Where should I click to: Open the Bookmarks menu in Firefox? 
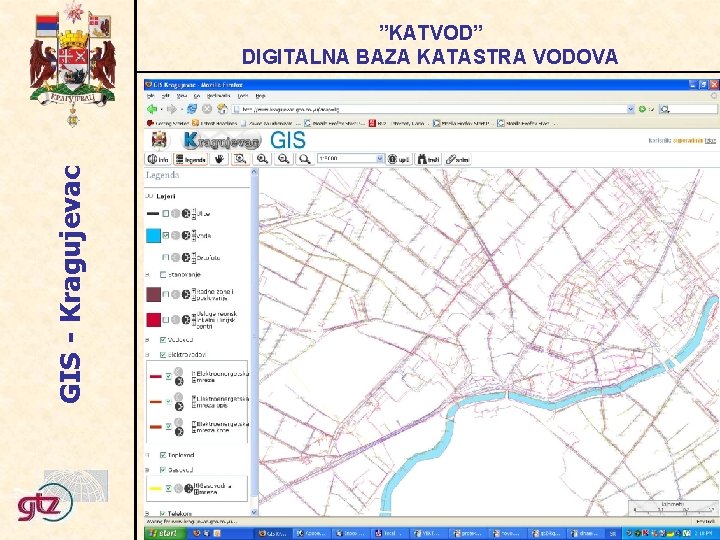(x=218, y=96)
